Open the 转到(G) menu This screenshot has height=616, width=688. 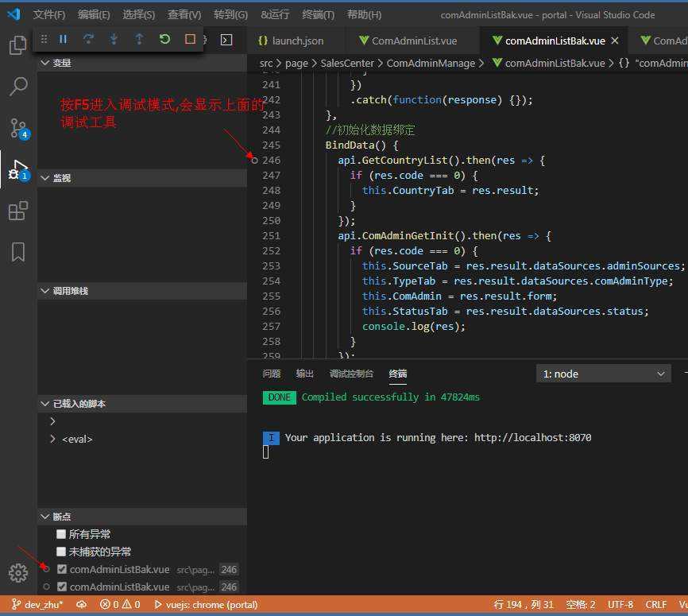point(231,14)
